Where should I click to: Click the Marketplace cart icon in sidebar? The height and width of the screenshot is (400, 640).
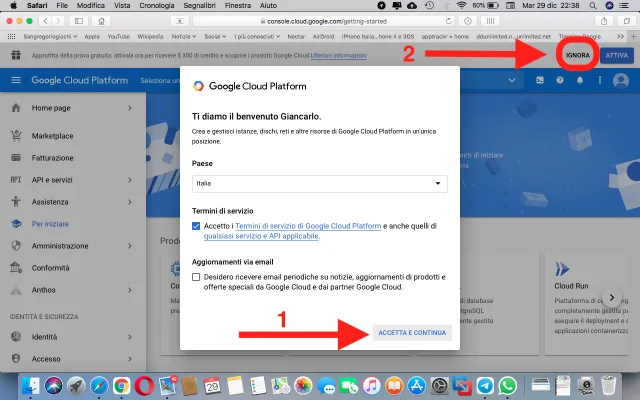click(x=15, y=136)
